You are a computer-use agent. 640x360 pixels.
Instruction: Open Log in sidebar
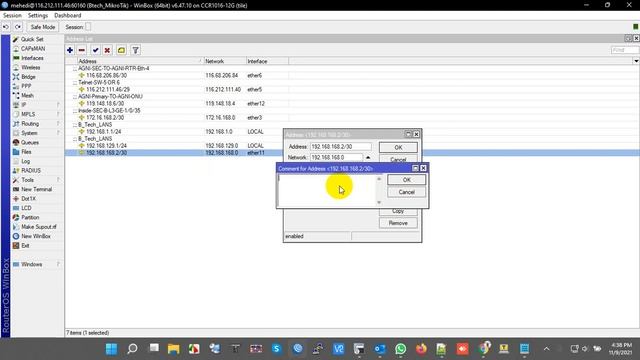click(x=25, y=161)
